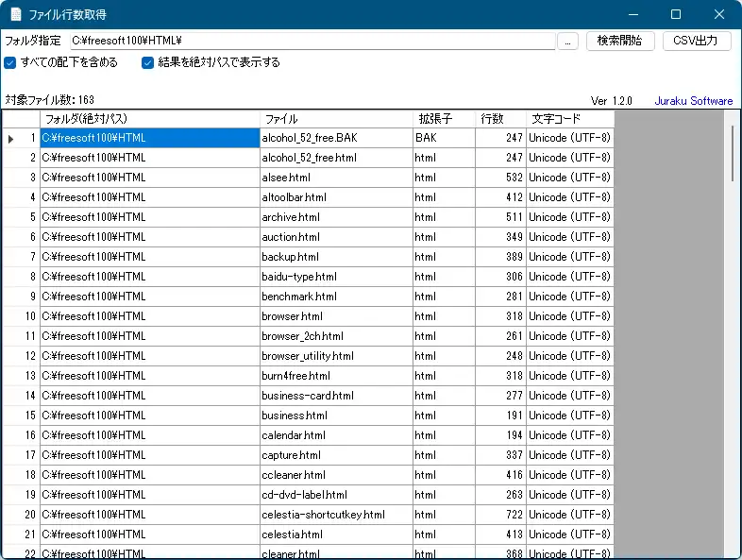Viewport: 742px width, 560px height.
Task: Click the folder browse '...' button
Action: [x=567, y=41]
